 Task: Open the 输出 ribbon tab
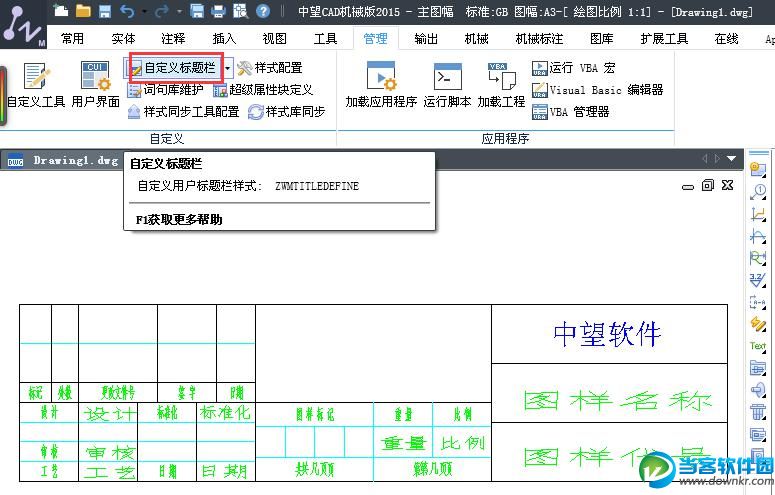click(426, 39)
